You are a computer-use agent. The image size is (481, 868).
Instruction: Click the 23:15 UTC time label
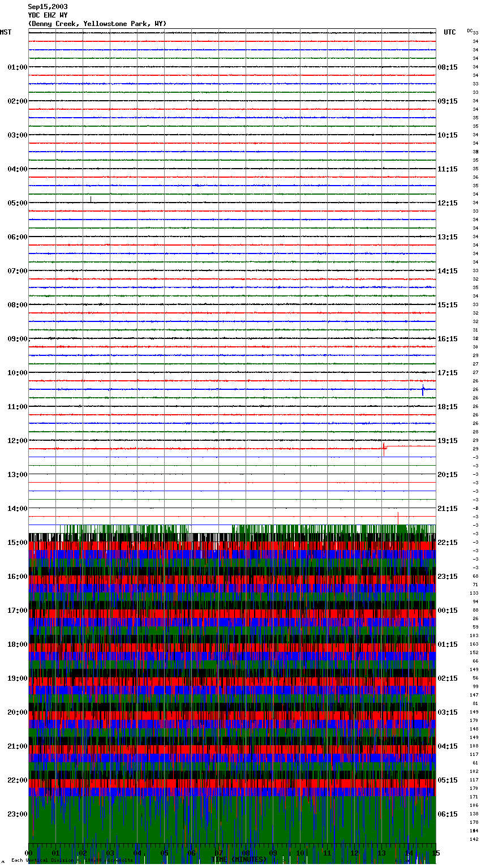tap(448, 577)
